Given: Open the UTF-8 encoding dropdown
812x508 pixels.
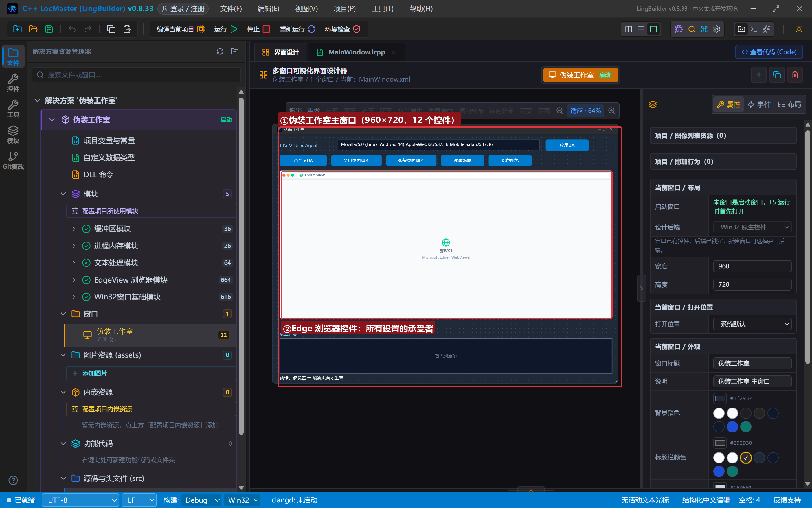Looking at the screenshot, I should pos(81,500).
